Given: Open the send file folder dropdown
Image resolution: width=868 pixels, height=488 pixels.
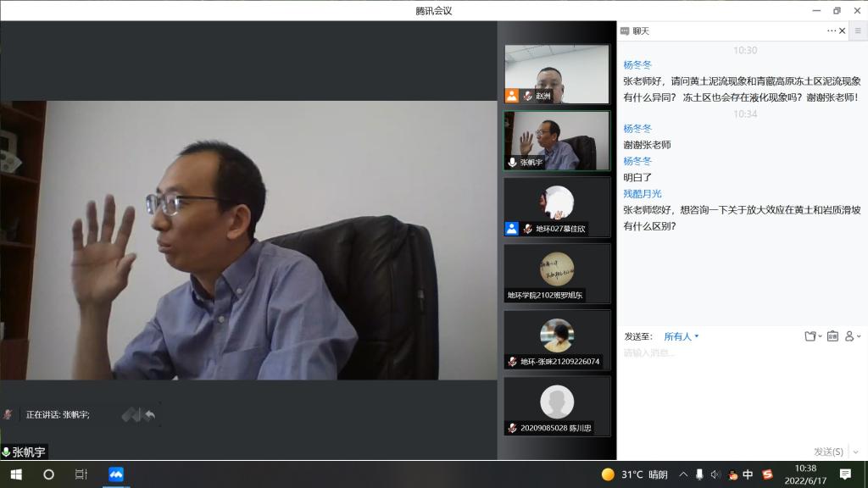Looking at the screenshot, I should click(x=813, y=336).
